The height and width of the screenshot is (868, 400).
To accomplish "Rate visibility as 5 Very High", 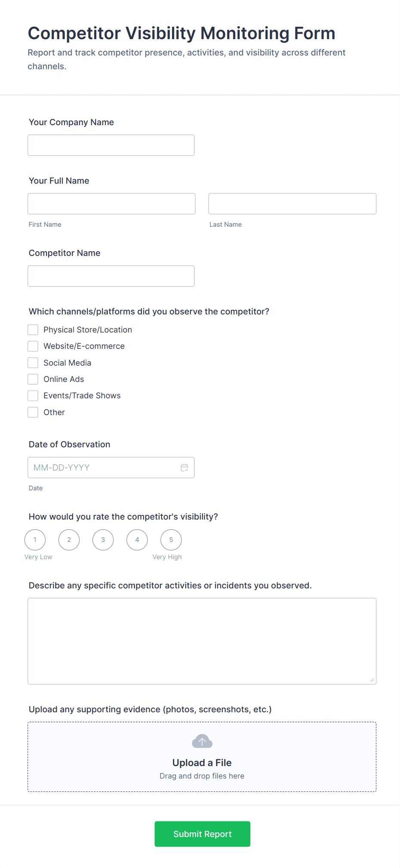I will click(x=171, y=539).
